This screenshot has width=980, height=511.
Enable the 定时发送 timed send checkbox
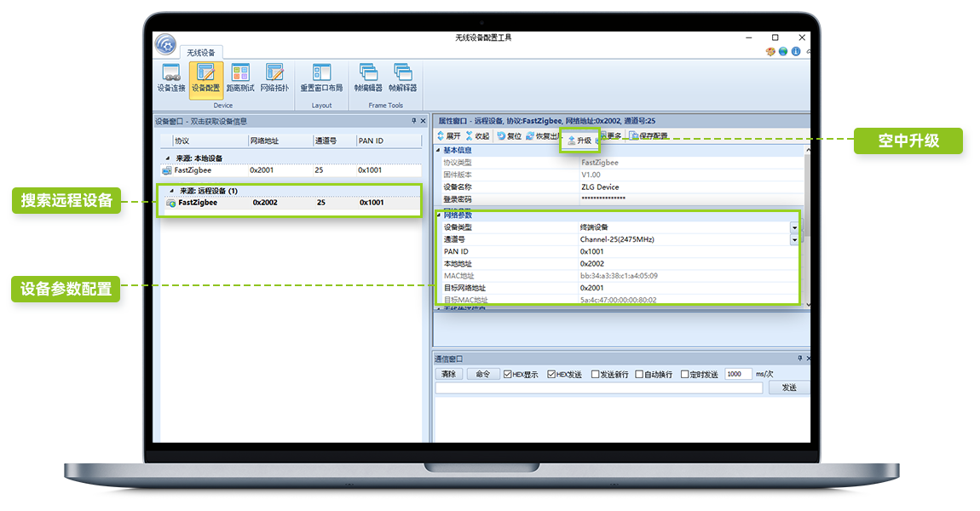[685, 374]
